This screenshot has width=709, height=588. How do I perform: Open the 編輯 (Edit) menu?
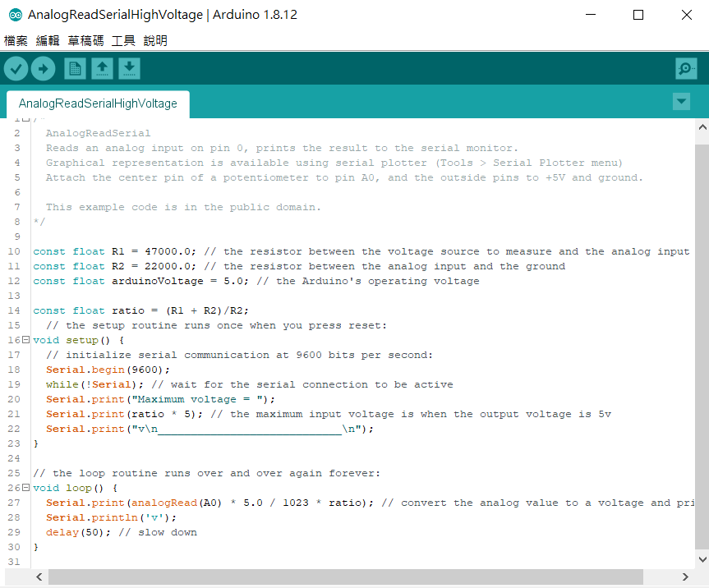pyautogui.click(x=48, y=40)
